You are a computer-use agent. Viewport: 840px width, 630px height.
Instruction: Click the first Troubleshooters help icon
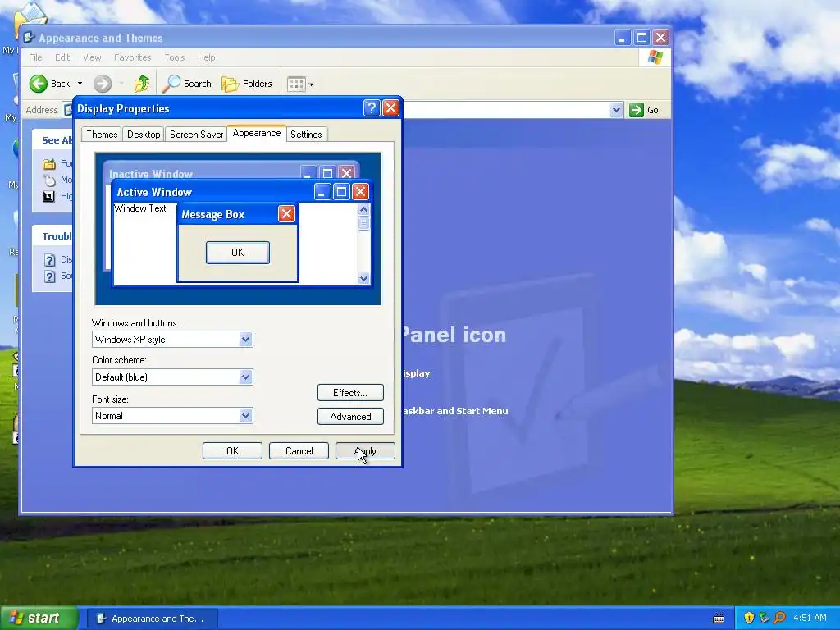click(49, 260)
